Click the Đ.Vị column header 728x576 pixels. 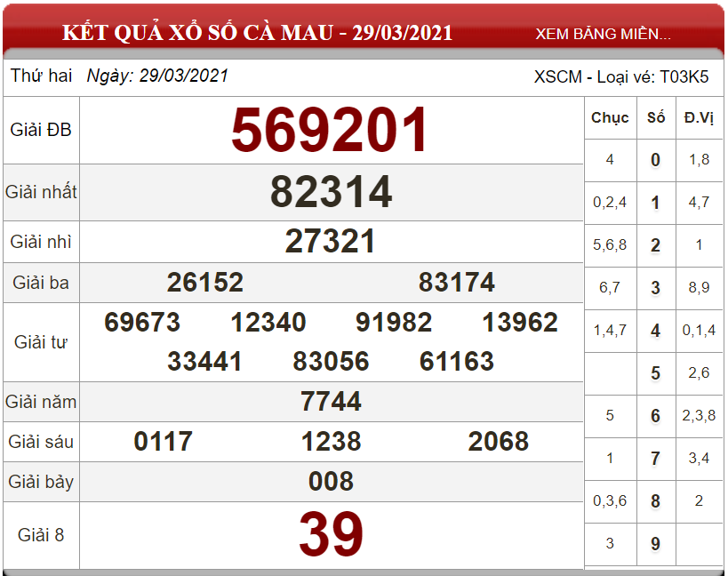click(x=699, y=118)
